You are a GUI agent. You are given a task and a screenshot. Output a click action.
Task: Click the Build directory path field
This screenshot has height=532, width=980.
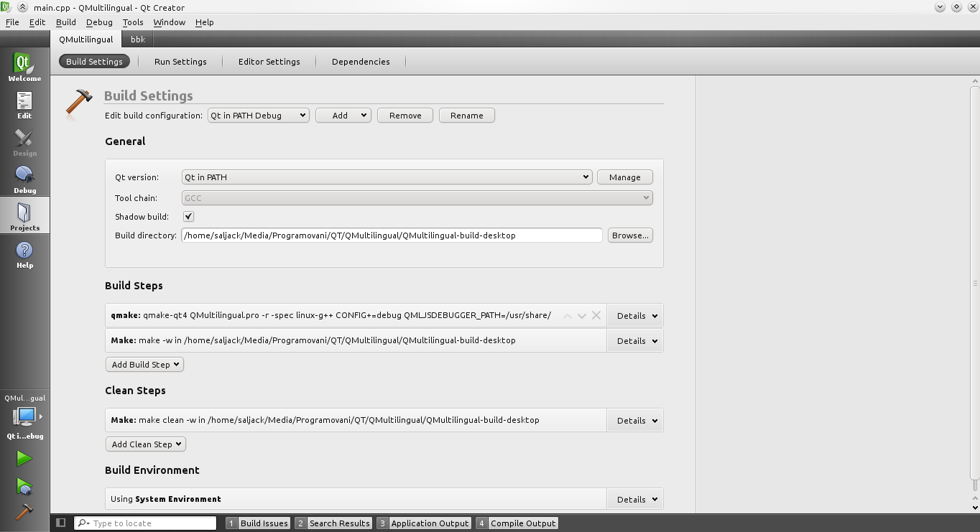pyautogui.click(x=392, y=235)
